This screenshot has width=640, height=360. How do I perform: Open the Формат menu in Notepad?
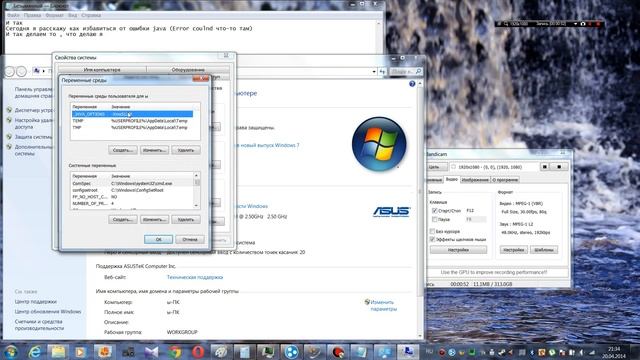click(54, 15)
